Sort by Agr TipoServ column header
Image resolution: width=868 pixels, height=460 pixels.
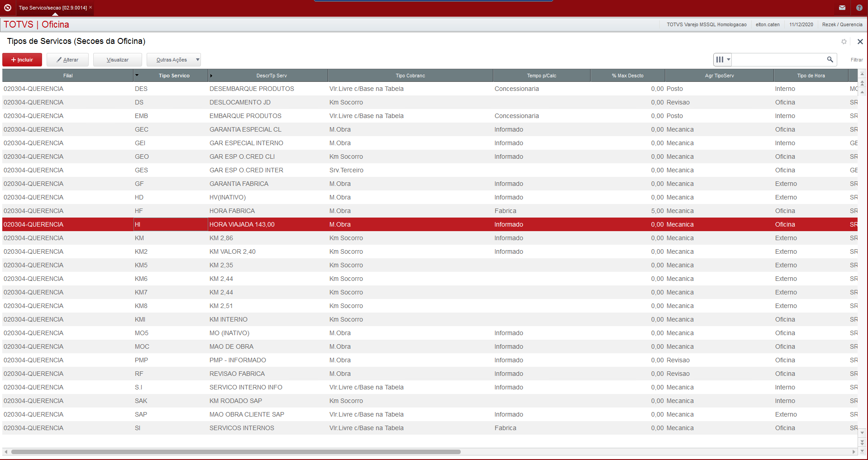pos(720,76)
